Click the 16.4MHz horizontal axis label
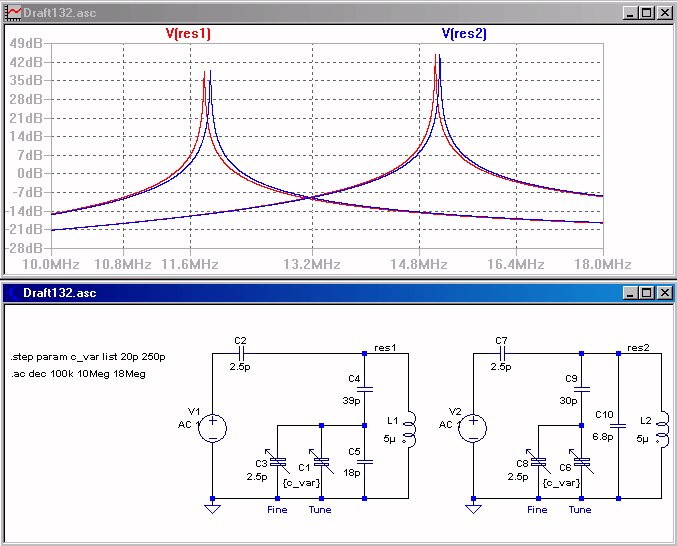The width and height of the screenshot is (677, 546). 516,264
